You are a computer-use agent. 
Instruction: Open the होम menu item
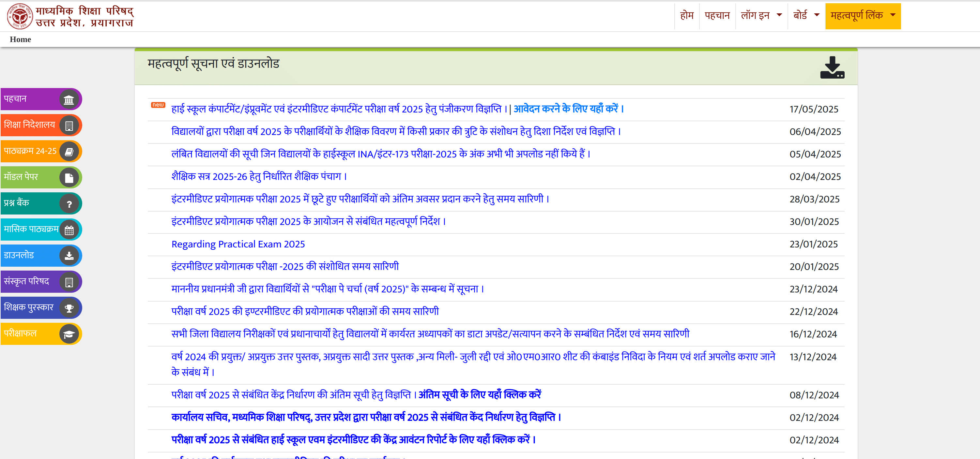pyautogui.click(x=687, y=16)
